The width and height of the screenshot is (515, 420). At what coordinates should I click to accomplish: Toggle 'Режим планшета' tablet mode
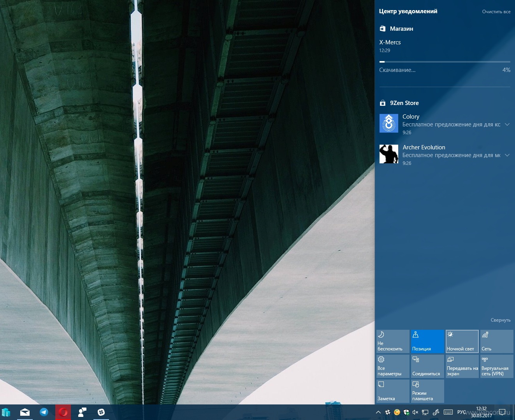click(x=427, y=391)
